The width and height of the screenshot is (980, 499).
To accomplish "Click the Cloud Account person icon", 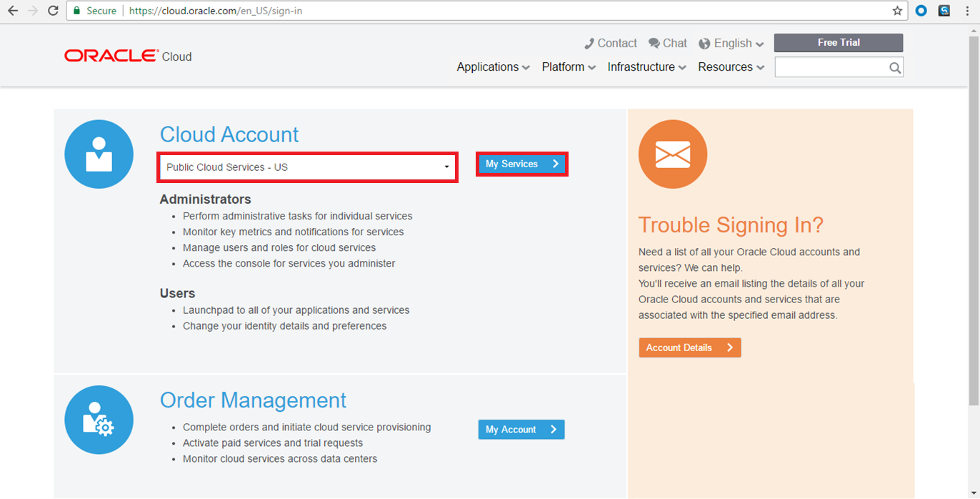I will (99, 154).
